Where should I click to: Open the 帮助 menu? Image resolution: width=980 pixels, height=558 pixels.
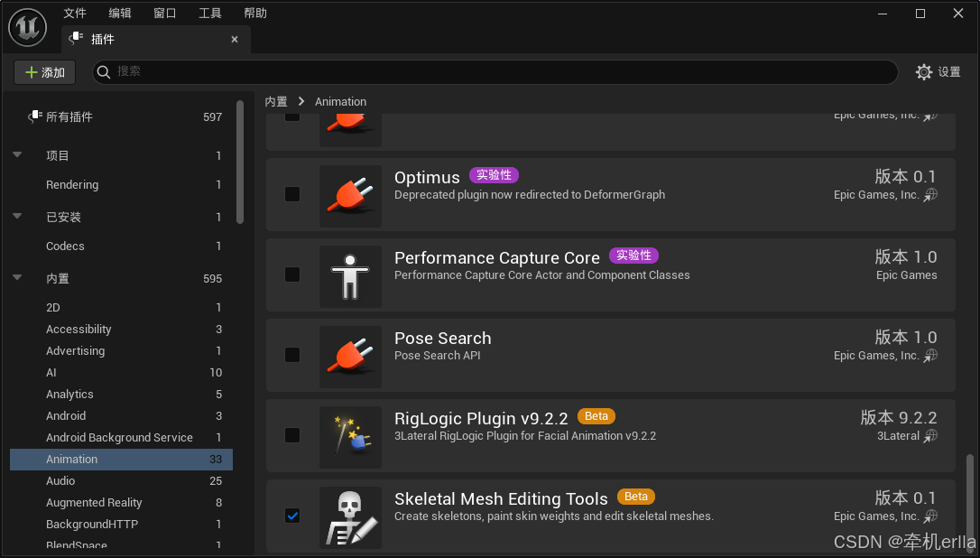pos(255,14)
